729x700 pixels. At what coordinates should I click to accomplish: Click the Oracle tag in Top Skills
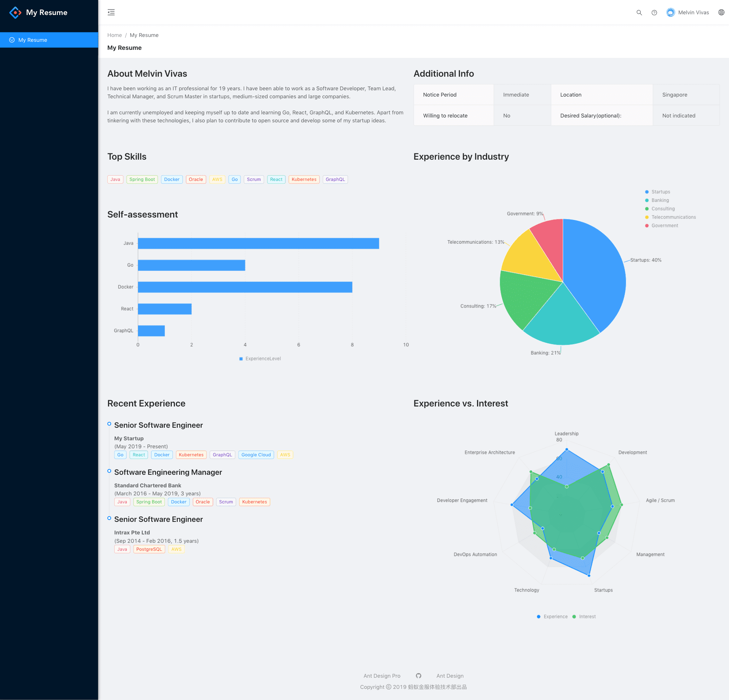(x=195, y=180)
